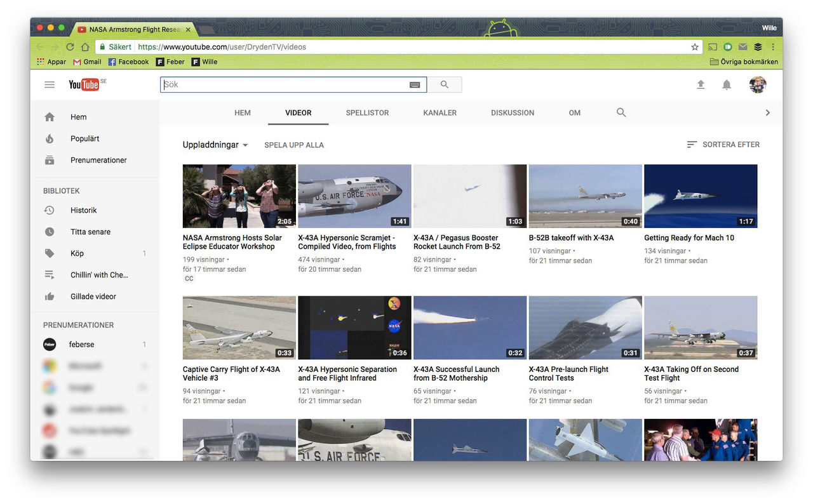Open Titta senare via its clock icon
The width and height of the screenshot is (813, 504).
(x=50, y=231)
